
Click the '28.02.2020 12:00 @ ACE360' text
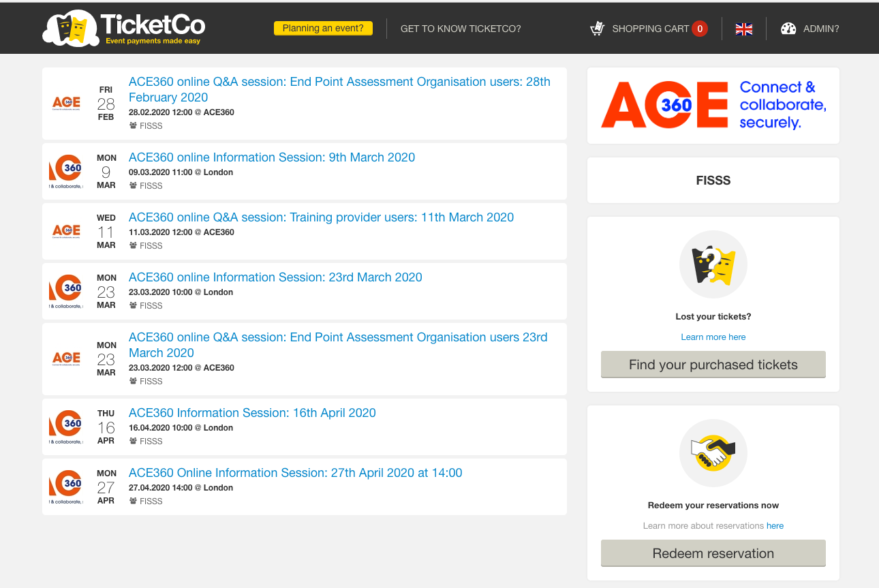tap(181, 112)
